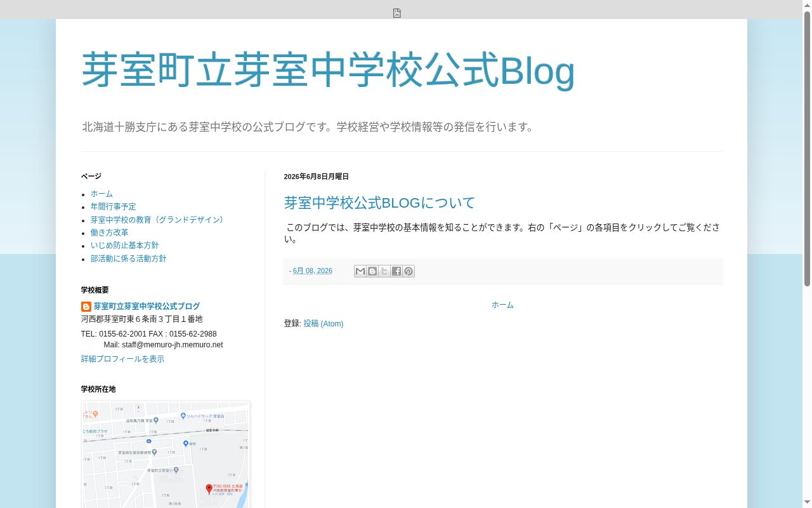Share post to Twitter icon
This screenshot has width=812, height=508.
click(384, 271)
